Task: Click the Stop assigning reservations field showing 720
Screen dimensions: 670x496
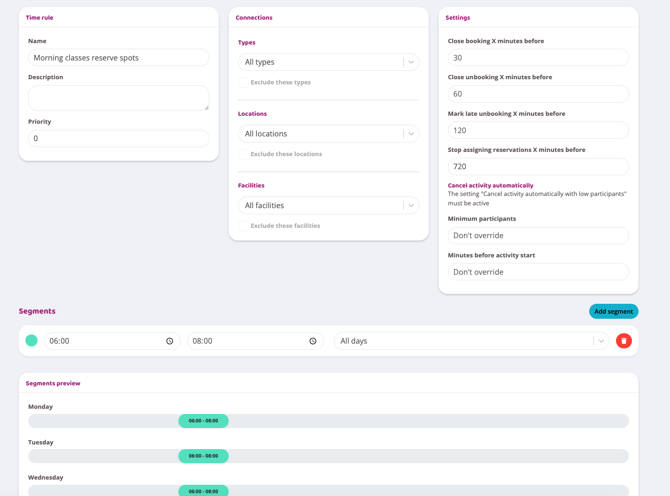Action: tap(538, 167)
